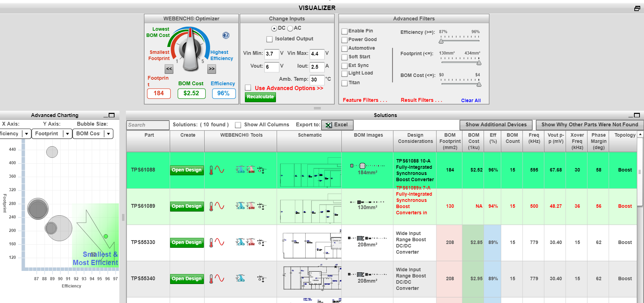Click the CAD export icon for TPS55330
Viewport: 644px width, 303px height.
pyautogui.click(x=240, y=242)
